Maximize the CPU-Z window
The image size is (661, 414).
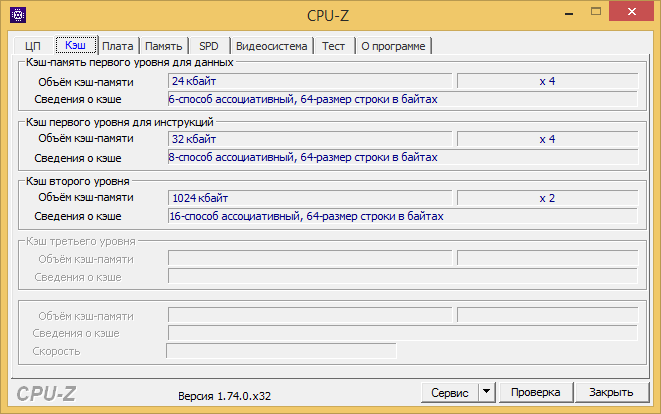596,12
